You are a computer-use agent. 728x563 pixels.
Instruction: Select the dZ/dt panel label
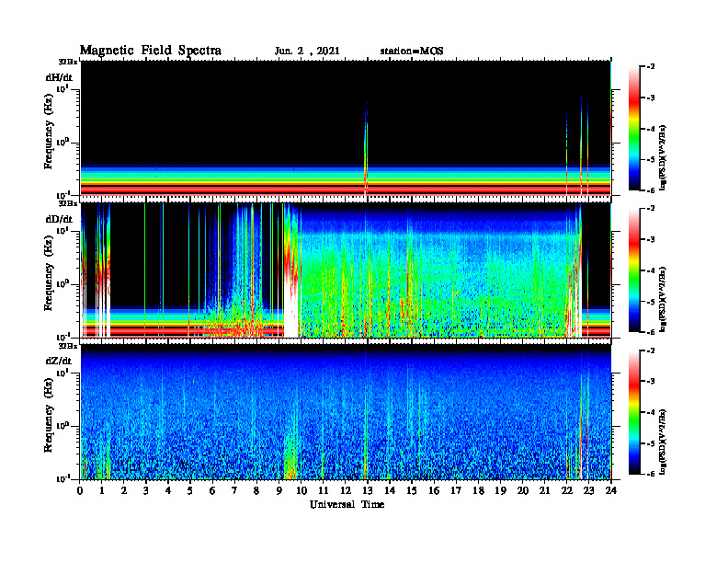[59, 361]
